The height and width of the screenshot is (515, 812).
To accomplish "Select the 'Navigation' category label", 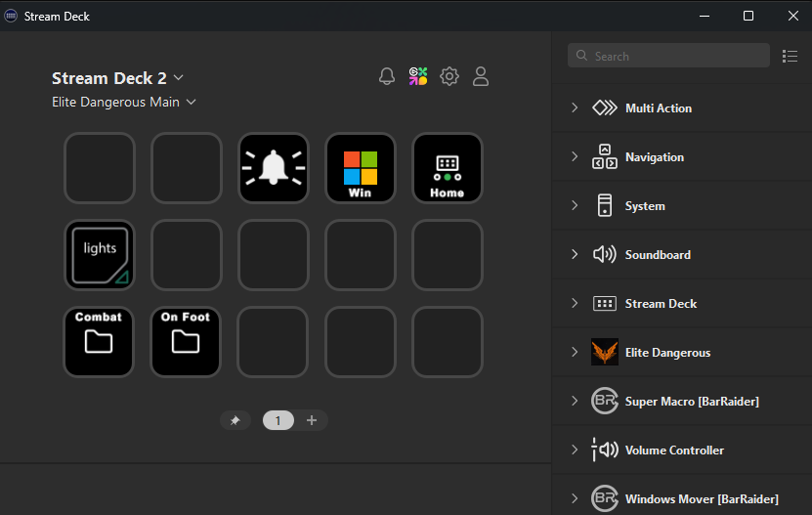I will pos(655,157).
